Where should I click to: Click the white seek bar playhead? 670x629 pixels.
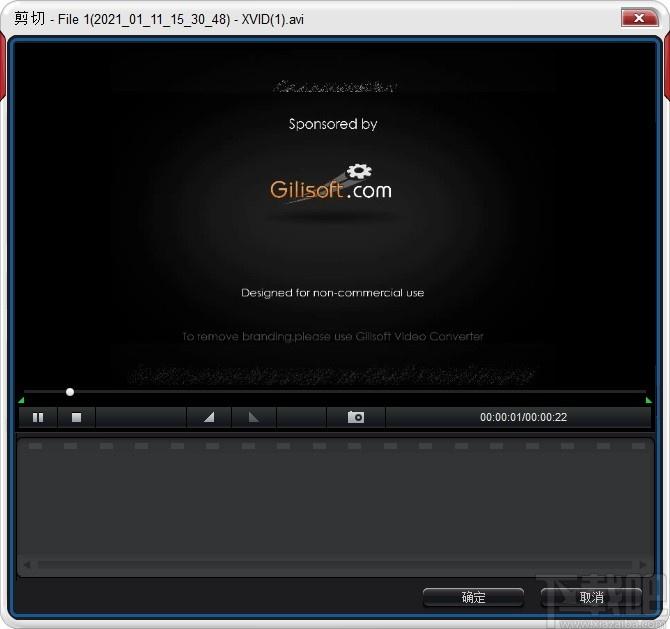click(x=70, y=392)
